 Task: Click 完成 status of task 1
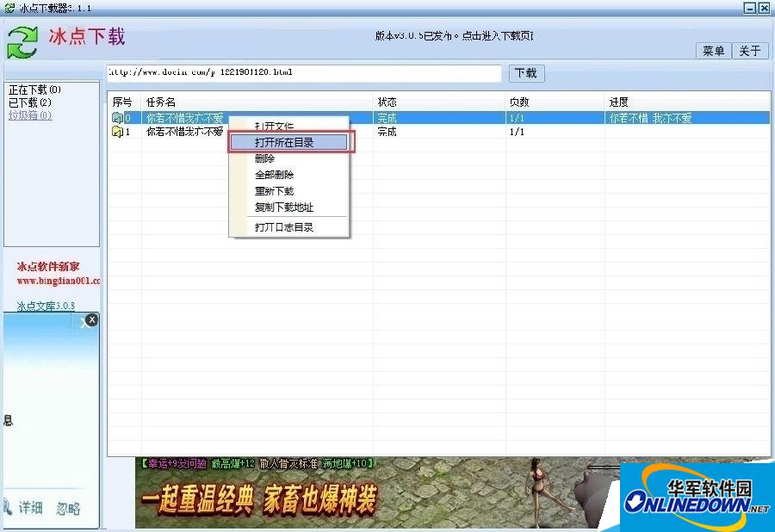pos(387,132)
